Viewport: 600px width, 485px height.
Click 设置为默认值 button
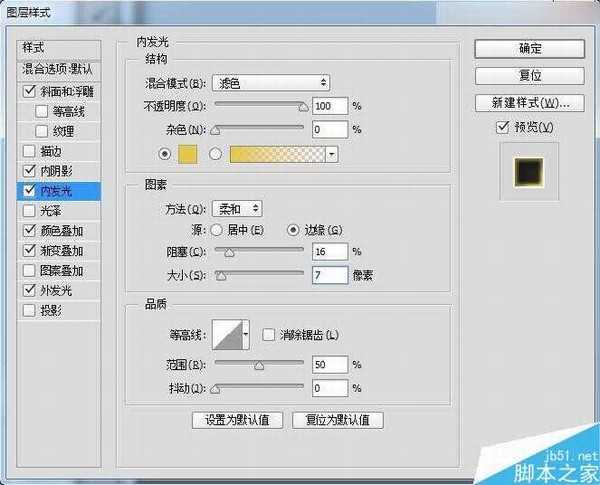coord(237,420)
